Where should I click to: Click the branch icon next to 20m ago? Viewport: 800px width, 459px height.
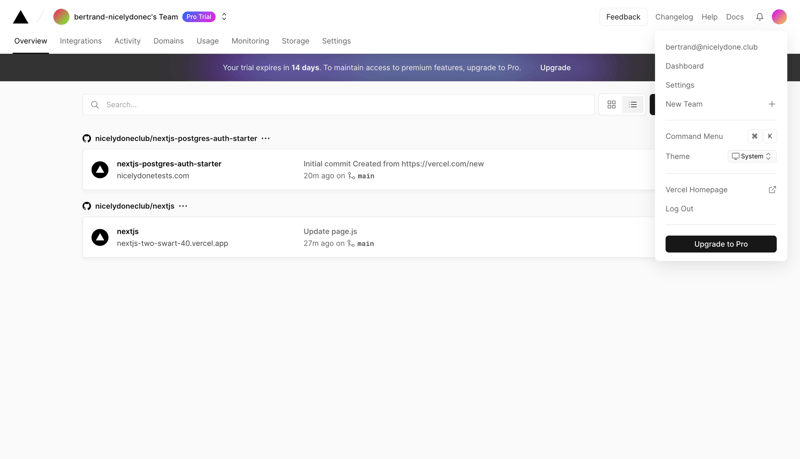(x=351, y=175)
